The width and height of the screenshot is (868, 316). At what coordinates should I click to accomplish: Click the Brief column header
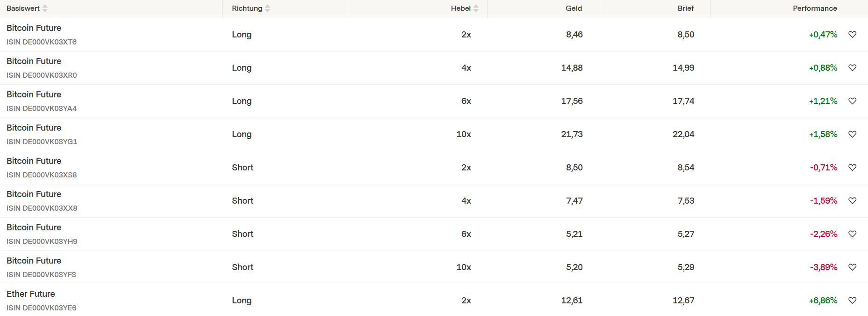(x=685, y=8)
